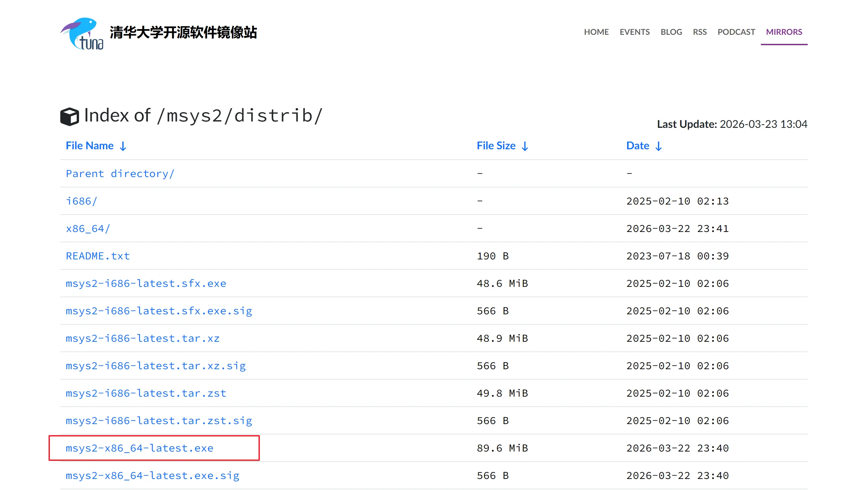Open the HOME nav item

[596, 32]
